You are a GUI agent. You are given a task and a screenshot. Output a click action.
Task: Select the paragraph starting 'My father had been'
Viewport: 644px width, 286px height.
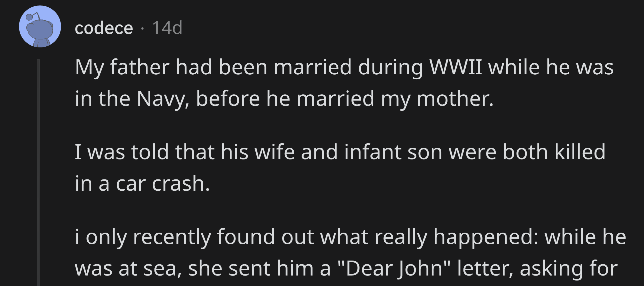click(x=344, y=83)
